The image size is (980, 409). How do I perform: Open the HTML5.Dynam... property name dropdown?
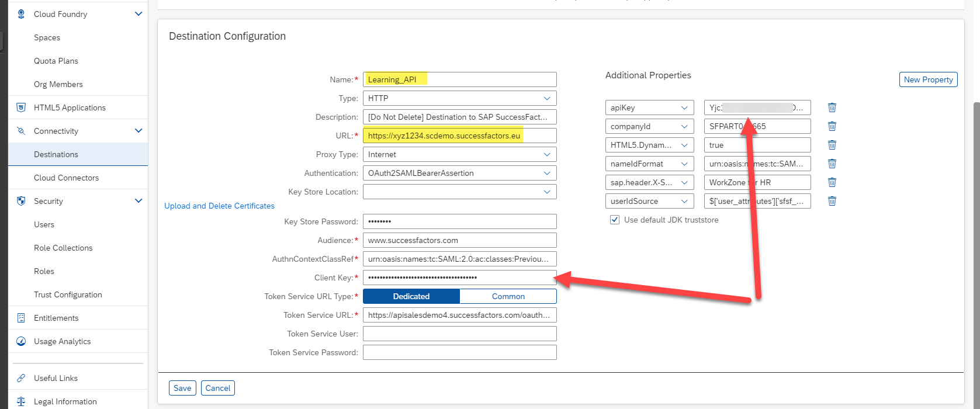[684, 145]
